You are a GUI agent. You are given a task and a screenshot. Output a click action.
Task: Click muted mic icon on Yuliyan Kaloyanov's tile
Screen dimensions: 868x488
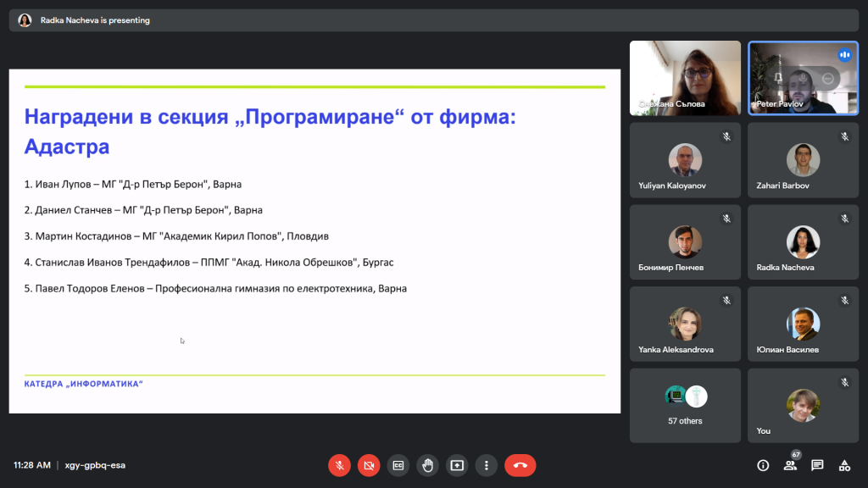726,136
